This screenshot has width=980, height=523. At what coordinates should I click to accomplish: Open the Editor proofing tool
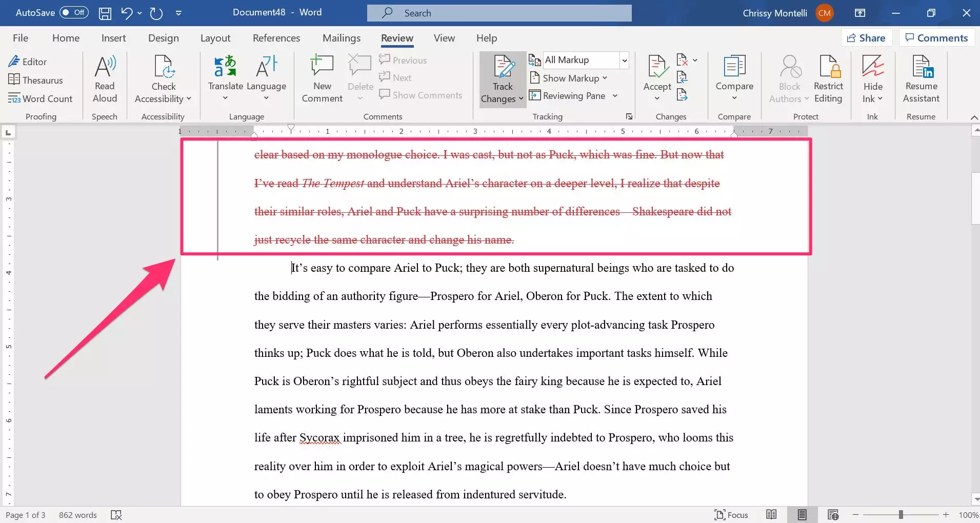(x=28, y=62)
